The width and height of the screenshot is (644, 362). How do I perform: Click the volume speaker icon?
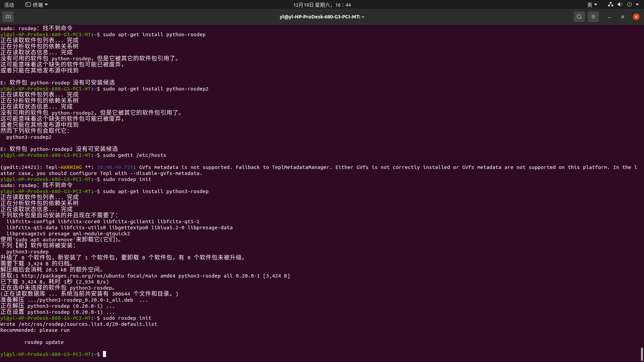(x=620, y=4)
